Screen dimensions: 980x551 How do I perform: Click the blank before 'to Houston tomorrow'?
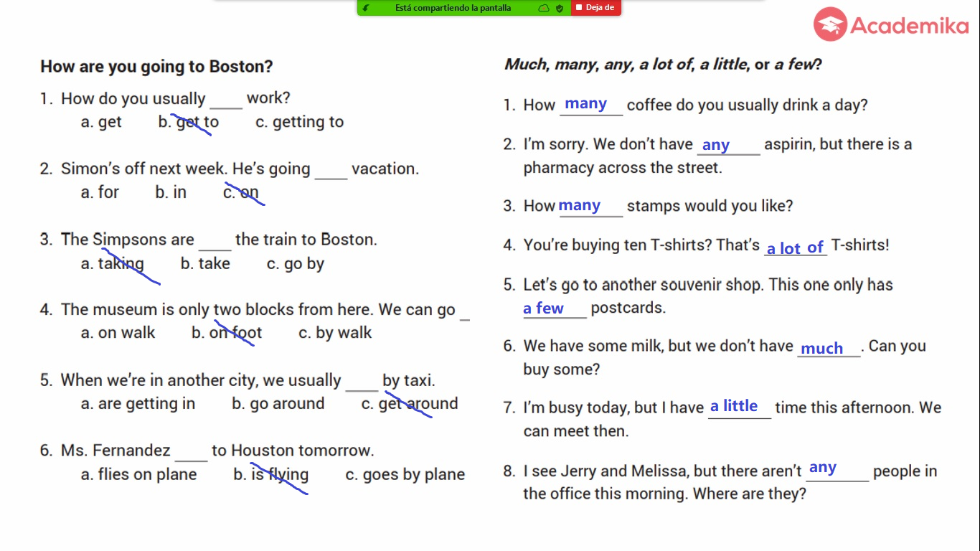tap(192, 453)
